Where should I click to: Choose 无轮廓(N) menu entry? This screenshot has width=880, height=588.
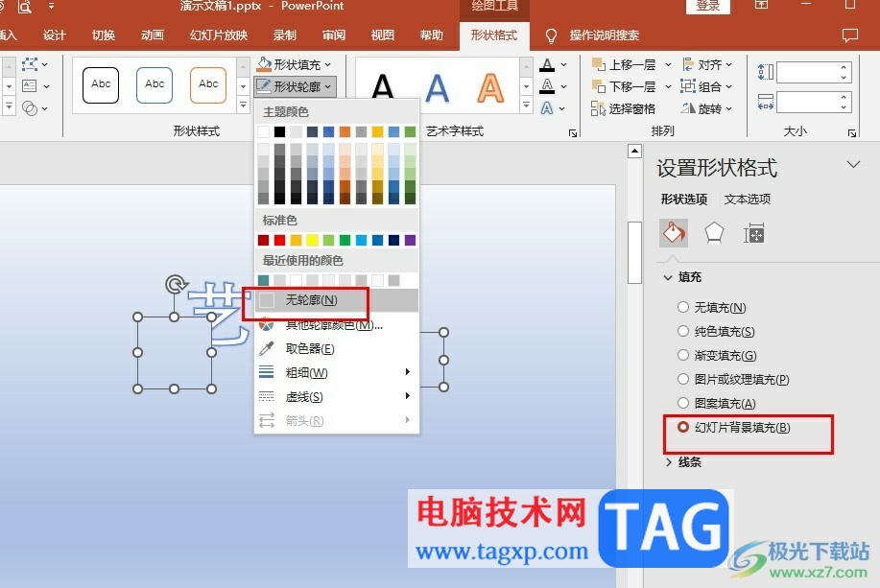[337, 300]
